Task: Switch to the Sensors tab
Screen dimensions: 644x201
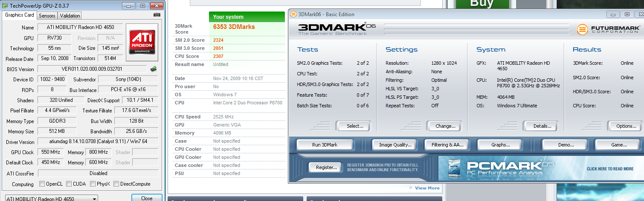Action: click(47, 16)
